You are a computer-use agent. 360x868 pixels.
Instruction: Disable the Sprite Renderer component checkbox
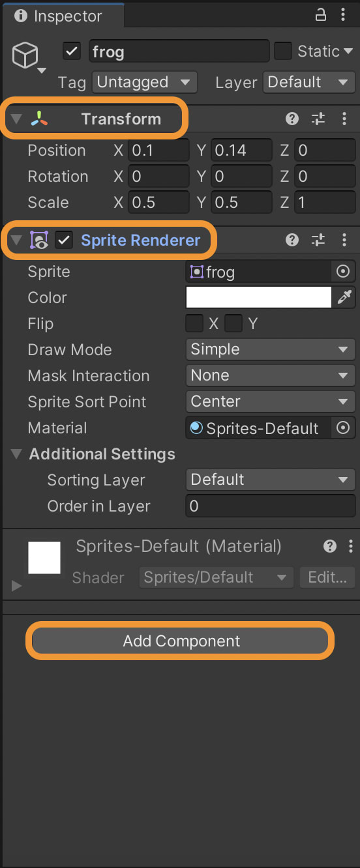tap(64, 240)
